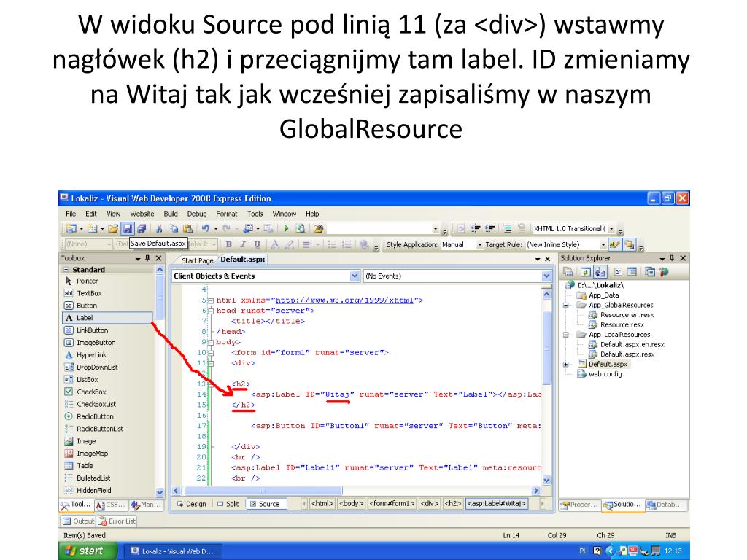Select the Label control in Toolbox
Image resolution: width=747 pixels, height=560 pixels.
[x=107, y=318]
